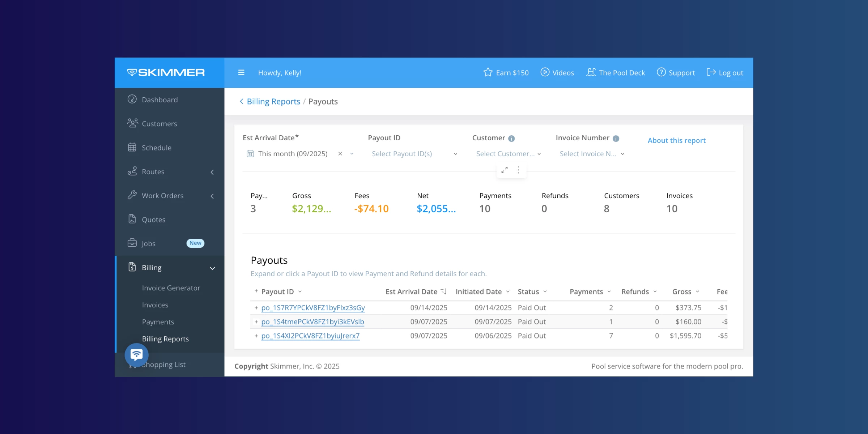Viewport: 868px width, 434px height.
Task: Click the hamburger menu icon
Action: [241, 73]
